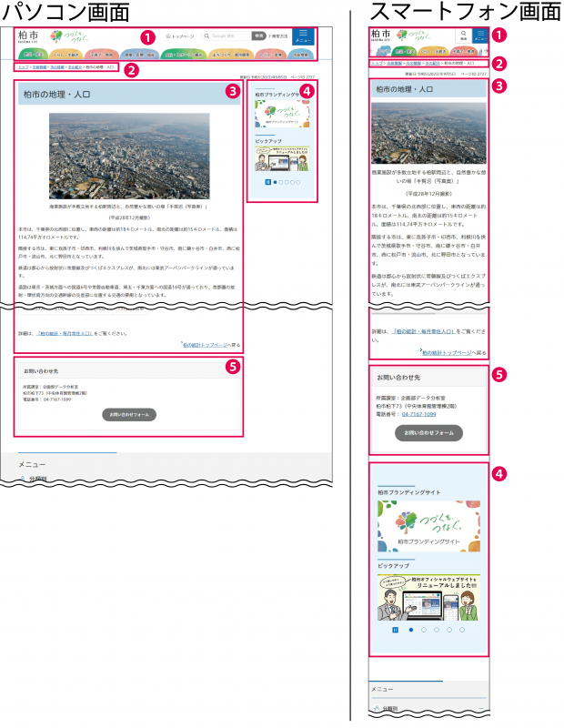Viewport: 564px width, 728px height.
Task: Click トップ breadcrumb link on PC screen
Action: pyautogui.click(x=24, y=67)
